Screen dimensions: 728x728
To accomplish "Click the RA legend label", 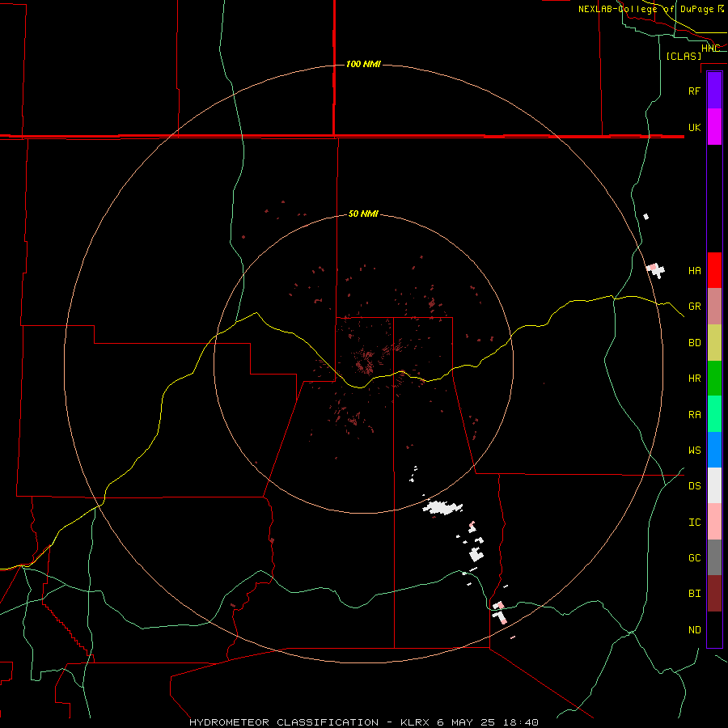I will click(694, 415).
